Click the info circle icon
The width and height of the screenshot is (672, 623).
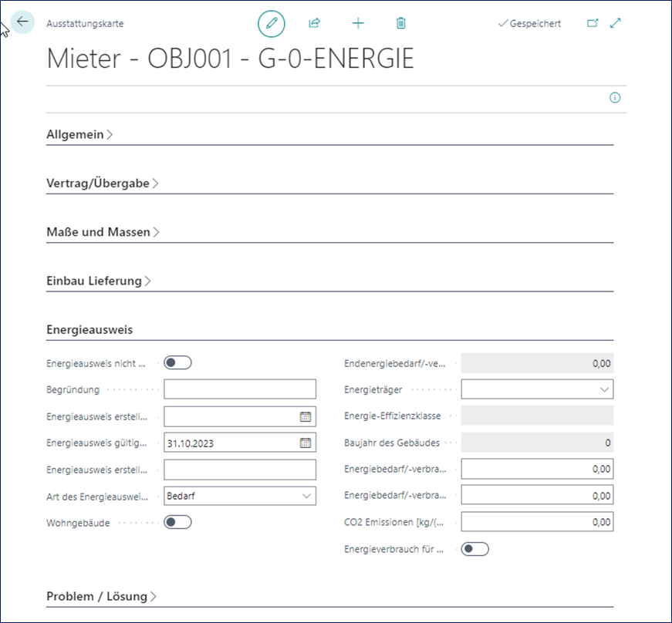coord(615,98)
